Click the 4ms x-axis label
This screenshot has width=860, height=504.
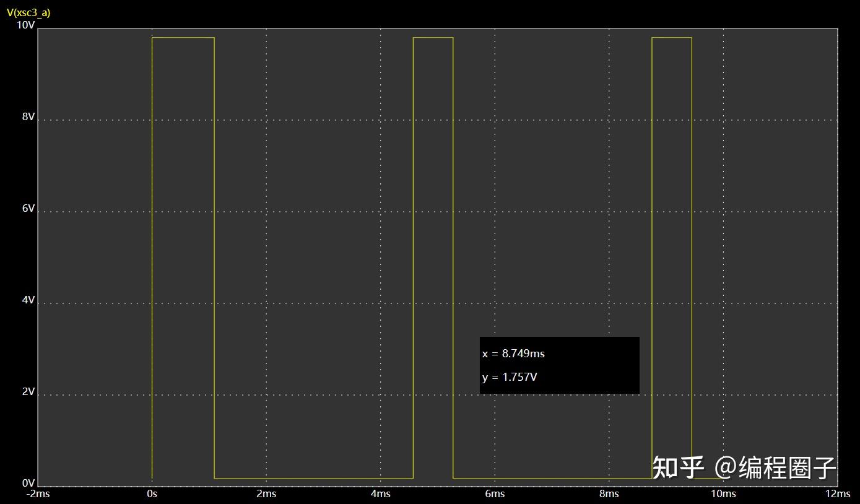coord(381,493)
